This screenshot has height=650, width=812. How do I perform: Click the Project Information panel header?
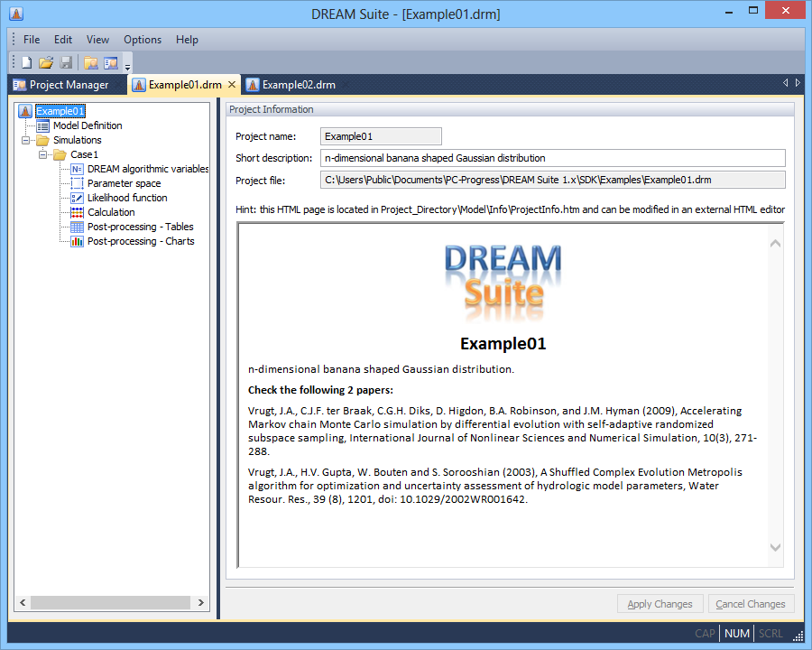tap(510, 109)
